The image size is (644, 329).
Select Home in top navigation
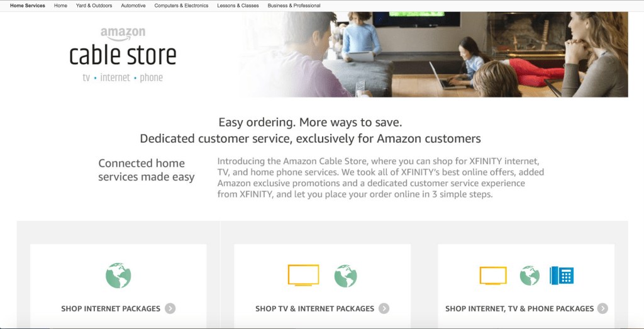[x=60, y=6]
